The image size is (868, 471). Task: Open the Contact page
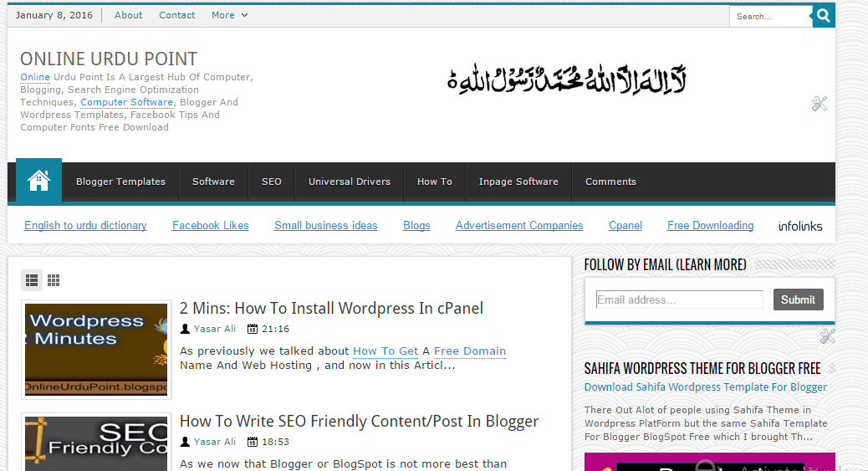click(x=177, y=16)
